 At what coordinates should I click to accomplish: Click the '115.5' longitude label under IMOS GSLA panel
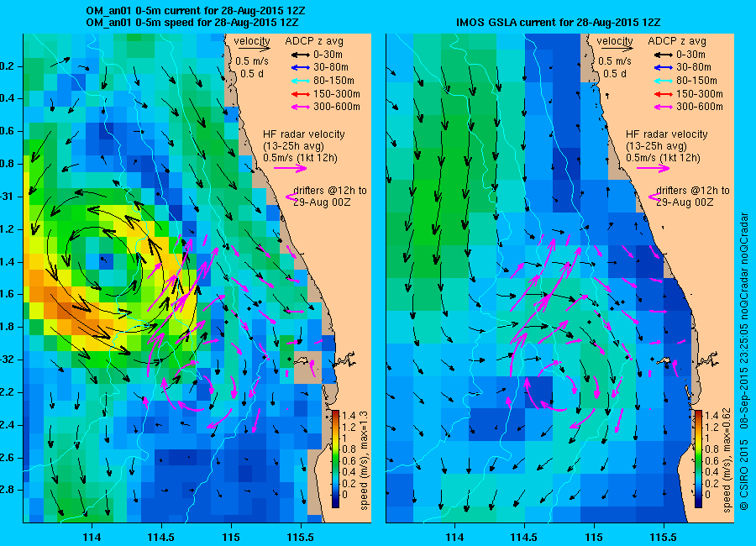664,538
